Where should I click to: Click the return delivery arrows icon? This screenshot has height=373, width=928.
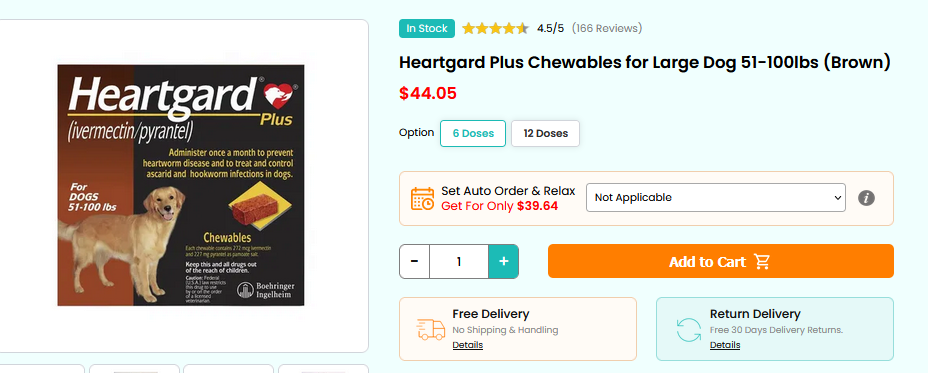[x=688, y=330]
